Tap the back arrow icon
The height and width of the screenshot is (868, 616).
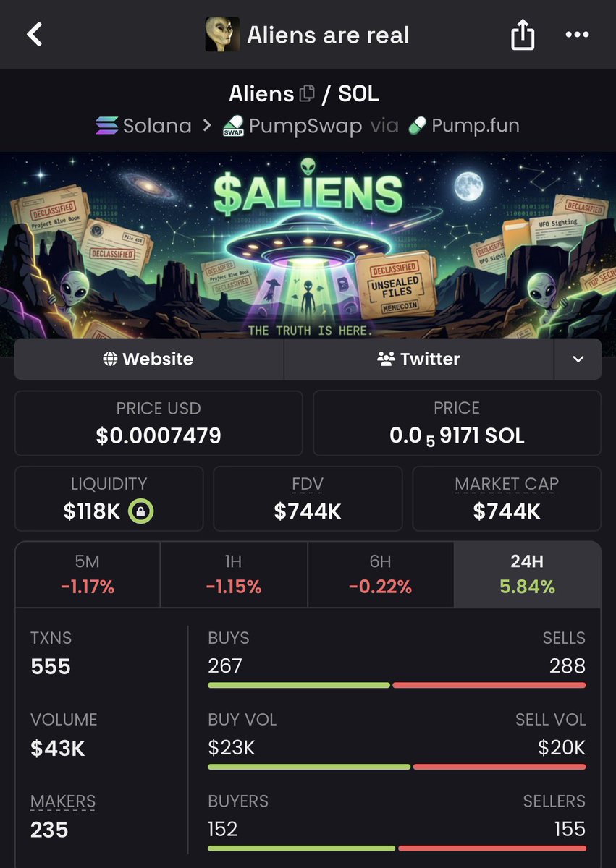[x=35, y=34]
